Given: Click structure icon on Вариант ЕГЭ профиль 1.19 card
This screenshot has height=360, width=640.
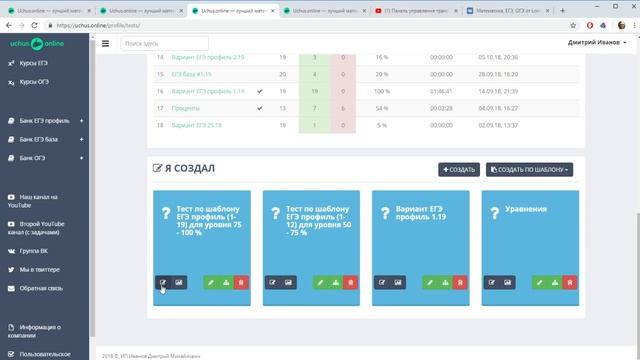Looking at the screenshot, I should [445, 282].
